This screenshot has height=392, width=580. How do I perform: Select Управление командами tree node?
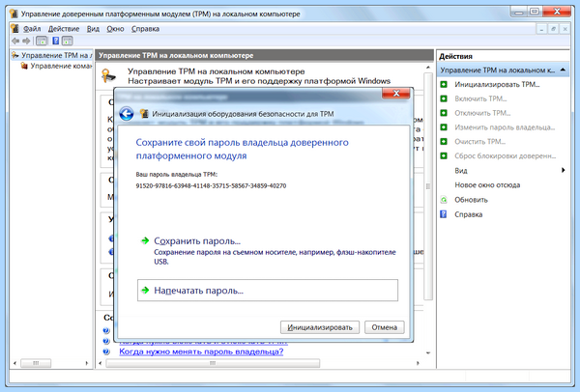(61, 66)
